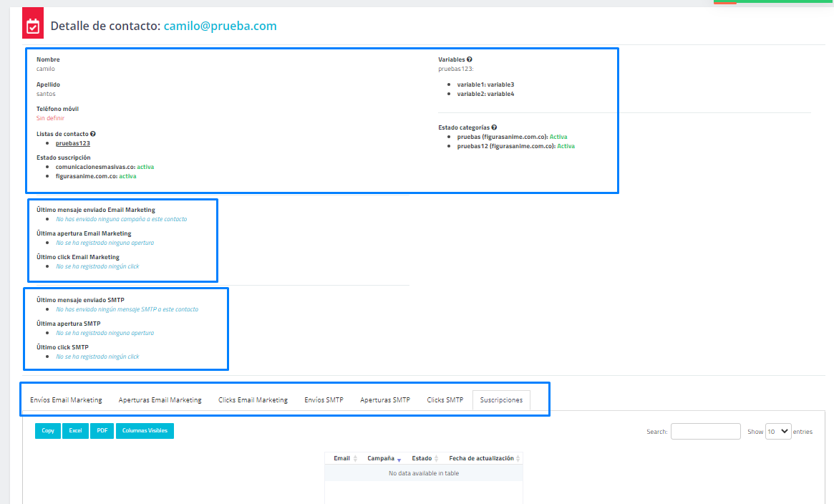Viewport: 834px width, 504px height.
Task: Go to the Envíos SMTP tab
Action: click(324, 400)
